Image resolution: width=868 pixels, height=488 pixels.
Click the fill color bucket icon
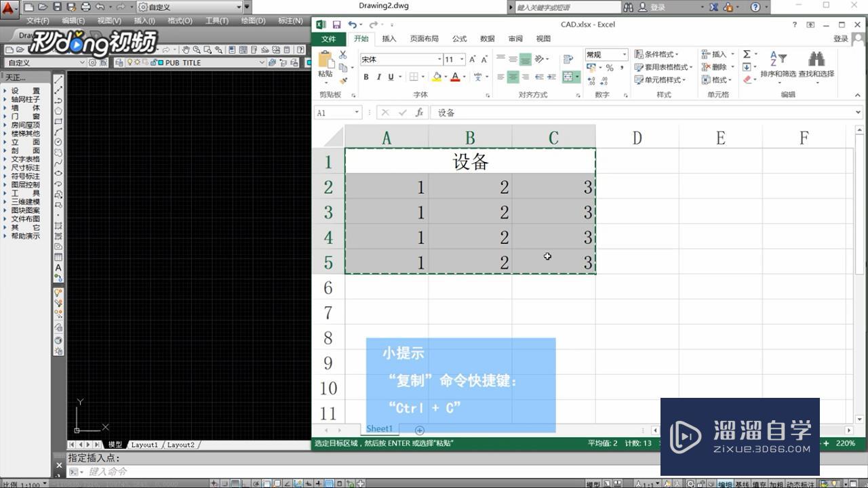436,77
